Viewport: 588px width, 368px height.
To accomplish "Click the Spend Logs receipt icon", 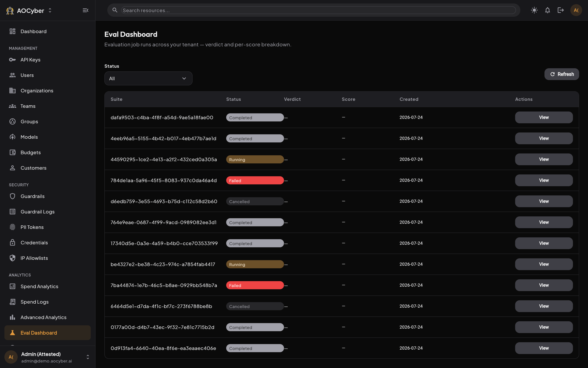I will 12,302.
